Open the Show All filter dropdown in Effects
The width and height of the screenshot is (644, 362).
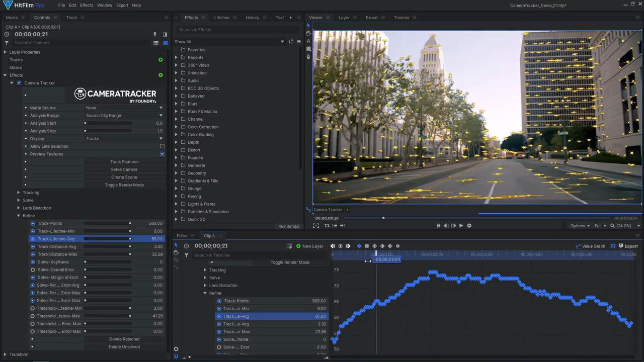click(x=229, y=42)
